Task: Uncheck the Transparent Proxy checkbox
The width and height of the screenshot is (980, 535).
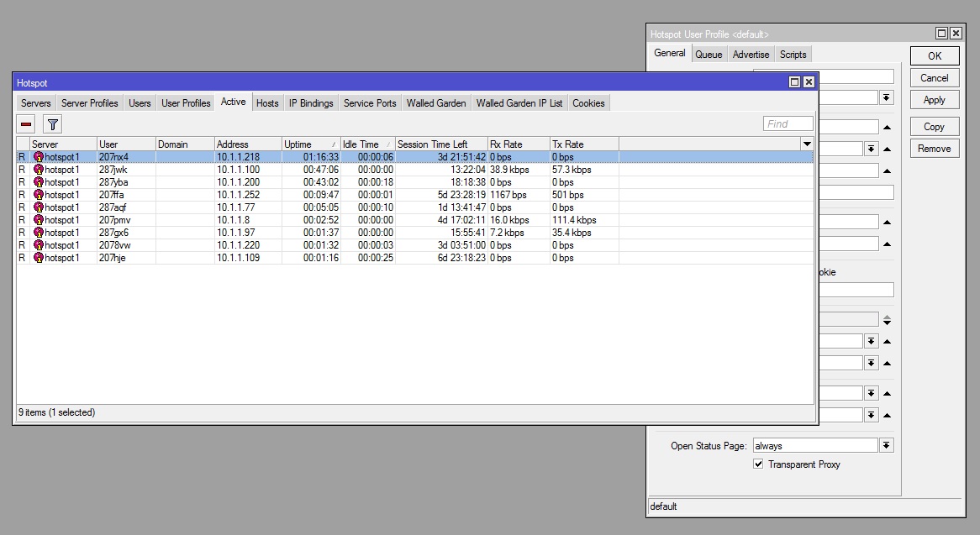Action: tap(758, 464)
